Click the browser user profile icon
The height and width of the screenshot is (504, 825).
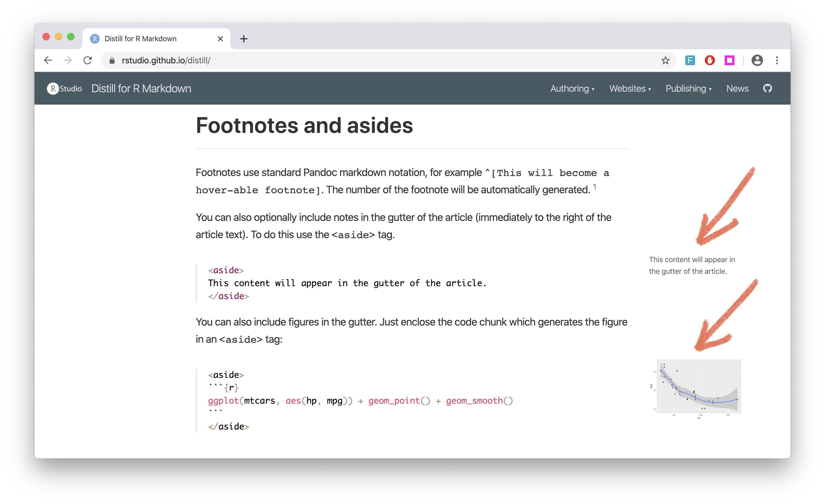pyautogui.click(x=757, y=59)
